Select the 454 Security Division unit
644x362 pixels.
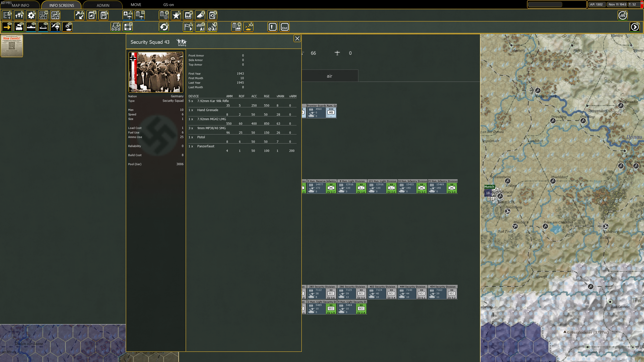pyautogui.click(x=442, y=292)
